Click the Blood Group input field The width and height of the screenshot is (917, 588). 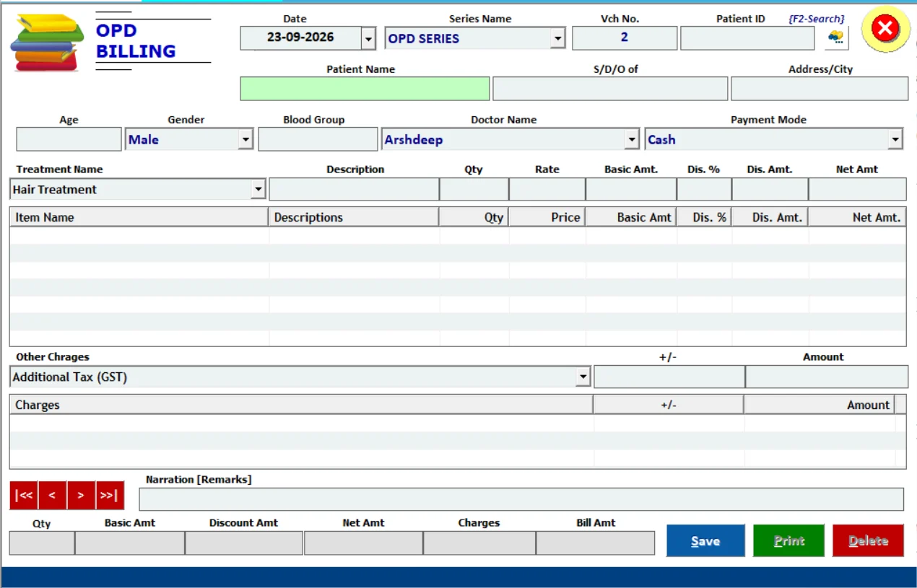pyautogui.click(x=318, y=139)
